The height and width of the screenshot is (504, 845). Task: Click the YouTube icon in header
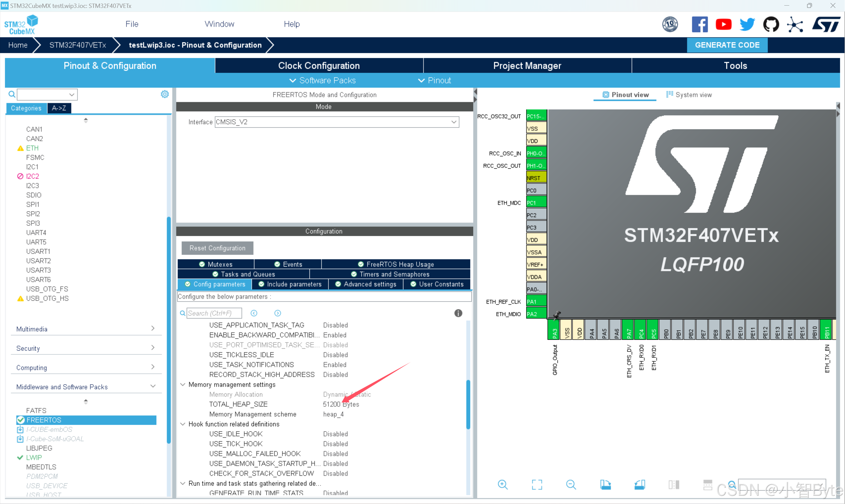[x=723, y=24]
